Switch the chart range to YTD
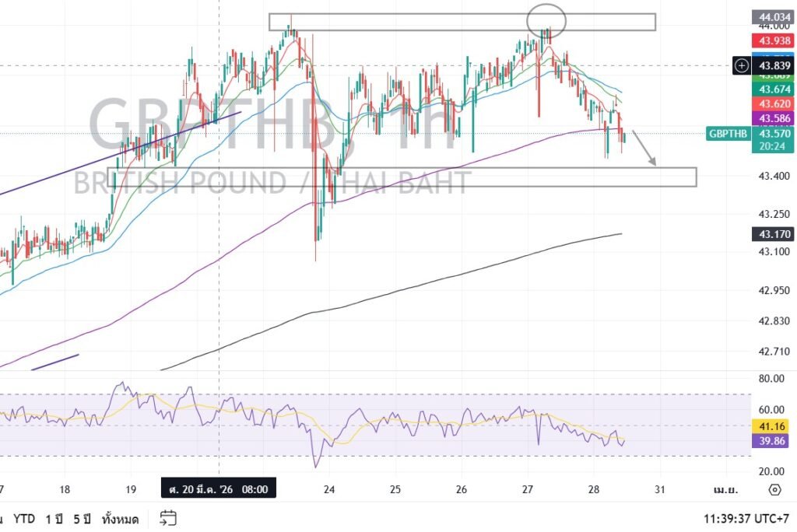Image resolution: width=797 pixels, height=532 pixels. pos(26,519)
